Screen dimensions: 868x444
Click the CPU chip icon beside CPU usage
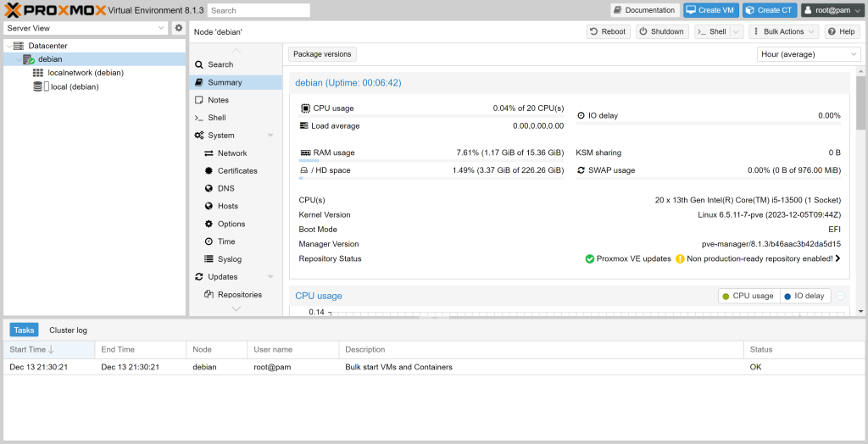click(305, 108)
